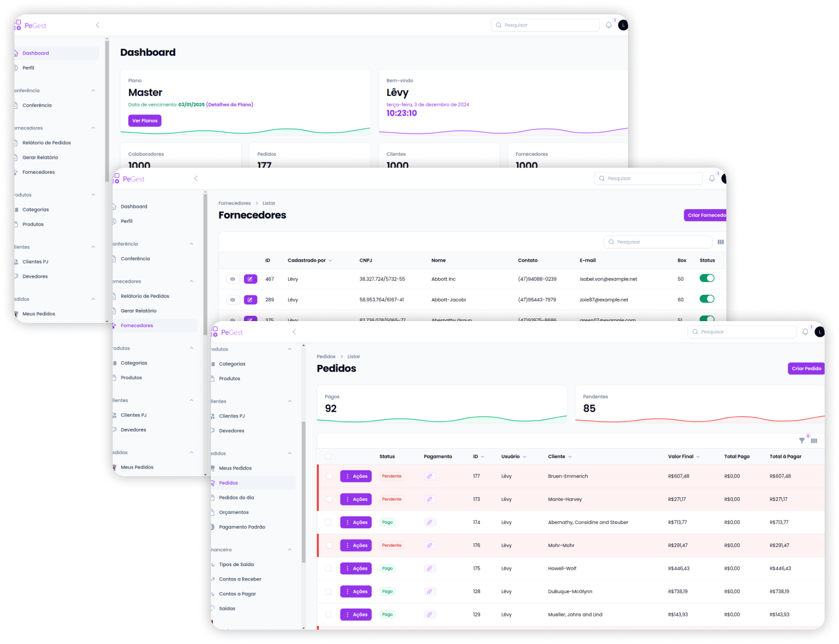This screenshot has height=644, width=839.
Task: Click the Ver Planos button
Action: pos(144,120)
